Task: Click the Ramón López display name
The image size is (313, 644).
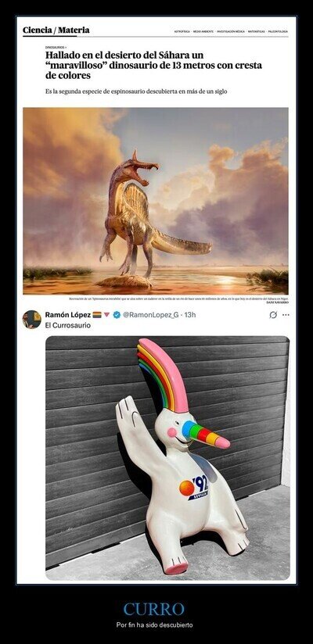Action: pos(68,315)
